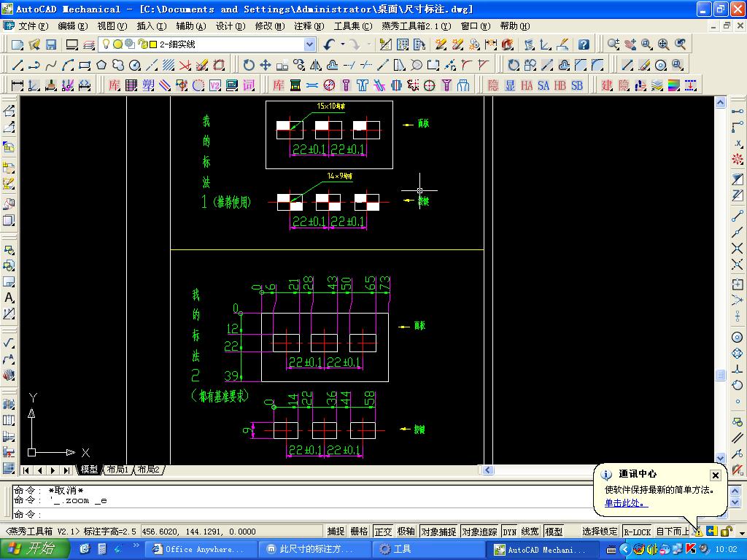The image size is (747, 560).
Task: Select the Hatch pattern tool
Action: click(169, 65)
